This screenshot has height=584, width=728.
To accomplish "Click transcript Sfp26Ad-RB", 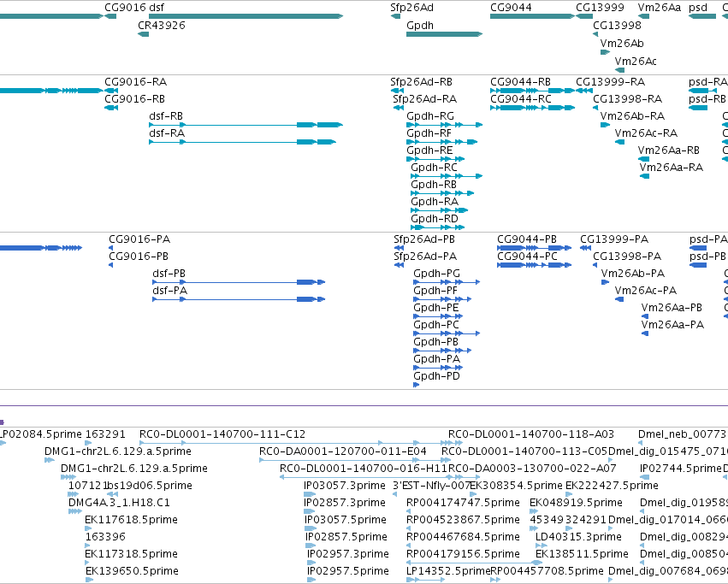I will (x=421, y=82).
